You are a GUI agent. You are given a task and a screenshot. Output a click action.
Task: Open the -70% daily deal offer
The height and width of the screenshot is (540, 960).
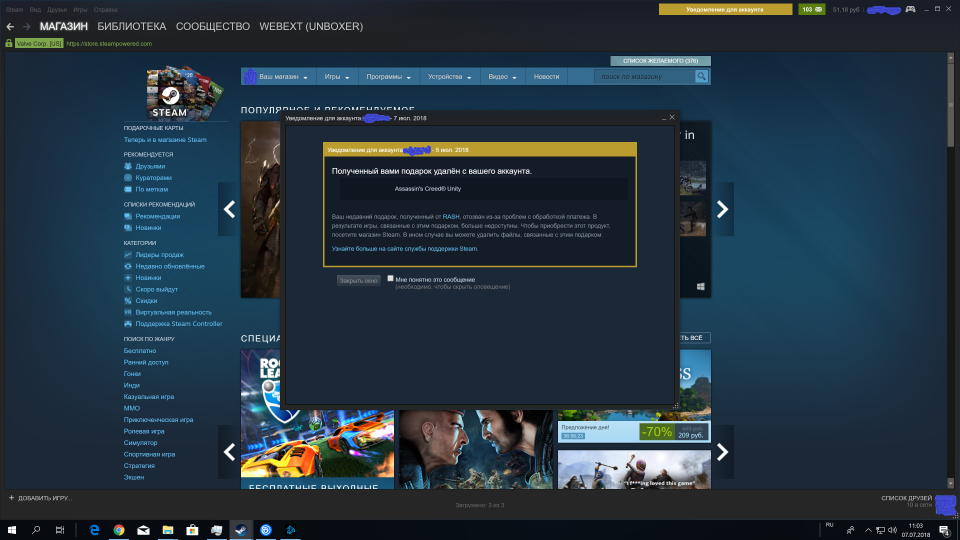tap(634, 432)
